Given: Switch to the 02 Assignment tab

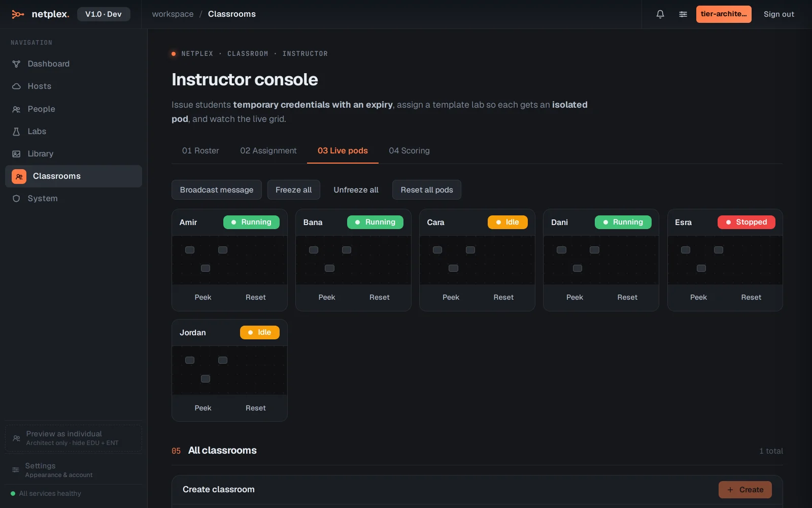Looking at the screenshot, I should [268, 151].
